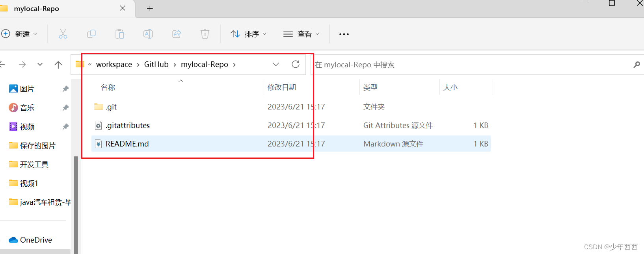Image resolution: width=644 pixels, height=254 pixels.
Task: Click the sidebar vertical scrollbar
Action: [x=76, y=205]
